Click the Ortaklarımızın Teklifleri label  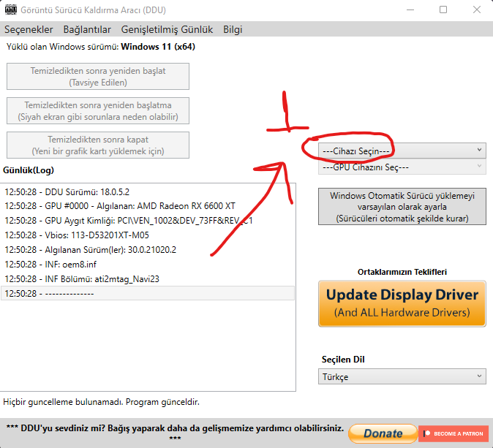tap(402, 272)
